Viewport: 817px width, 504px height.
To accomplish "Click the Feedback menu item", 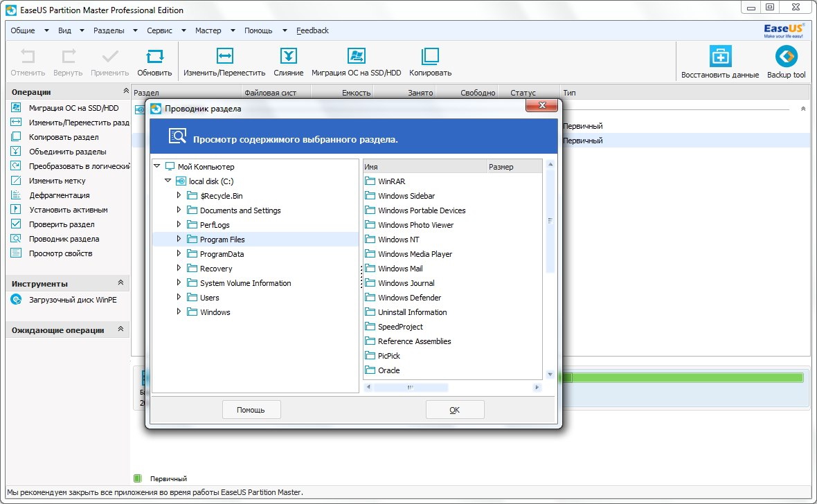I will pos(313,30).
